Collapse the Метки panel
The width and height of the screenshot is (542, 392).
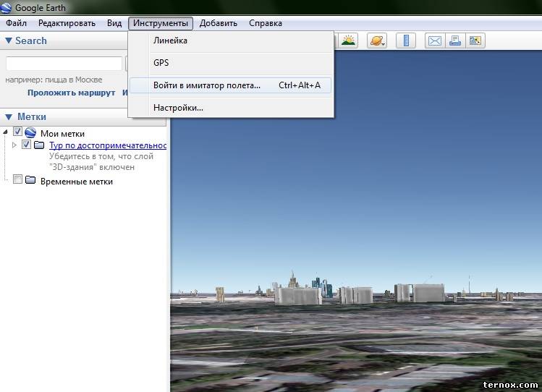point(9,116)
